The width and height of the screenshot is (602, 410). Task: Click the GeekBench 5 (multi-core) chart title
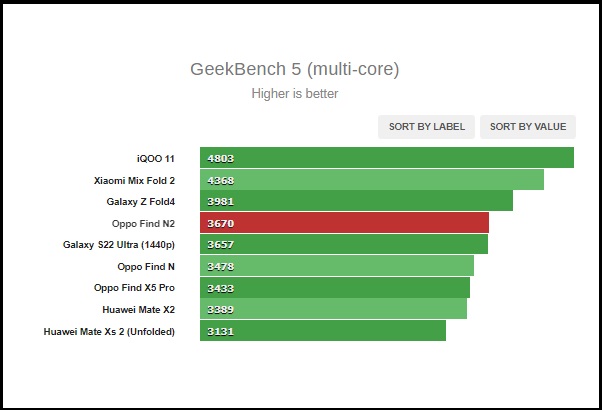pyautogui.click(x=295, y=69)
